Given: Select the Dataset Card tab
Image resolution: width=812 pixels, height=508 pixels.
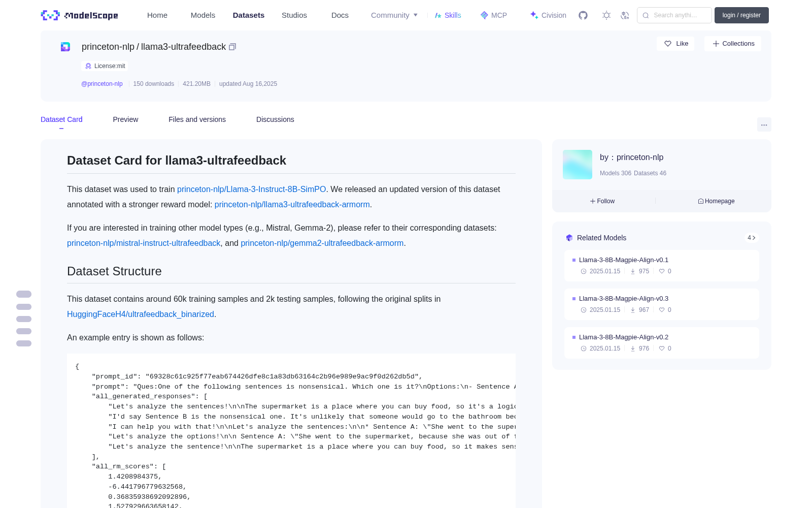Looking at the screenshot, I should coord(61,119).
